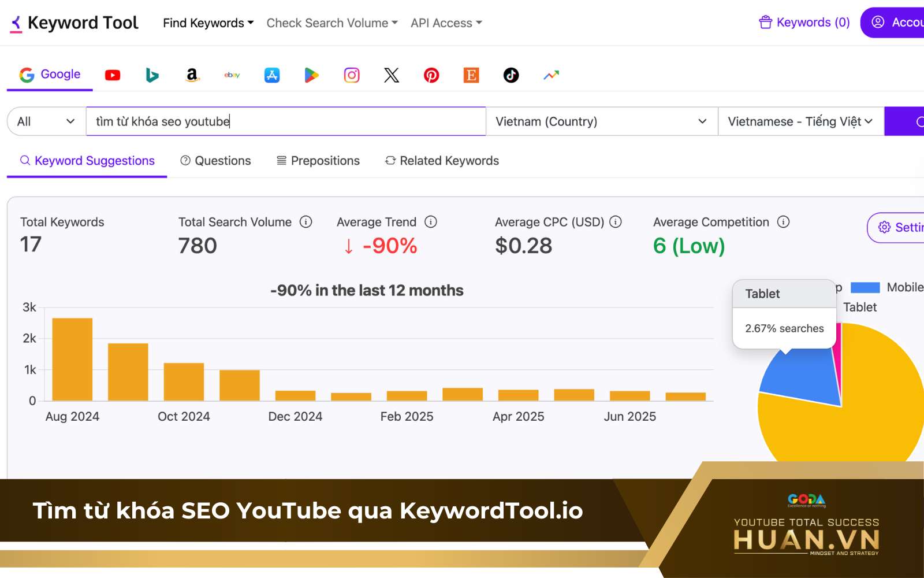Switch to the Prepositions tab

(x=318, y=161)
